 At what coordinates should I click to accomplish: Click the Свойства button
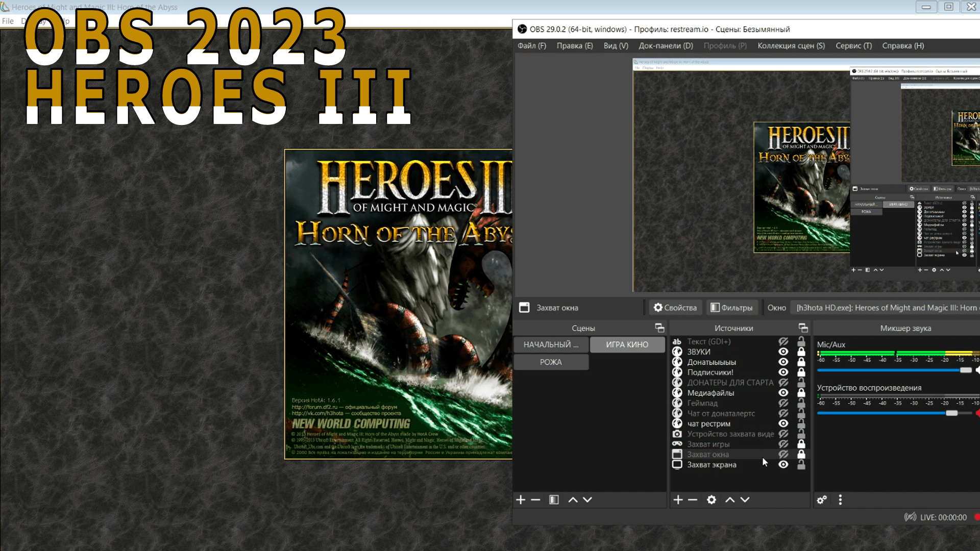point(675,308)
